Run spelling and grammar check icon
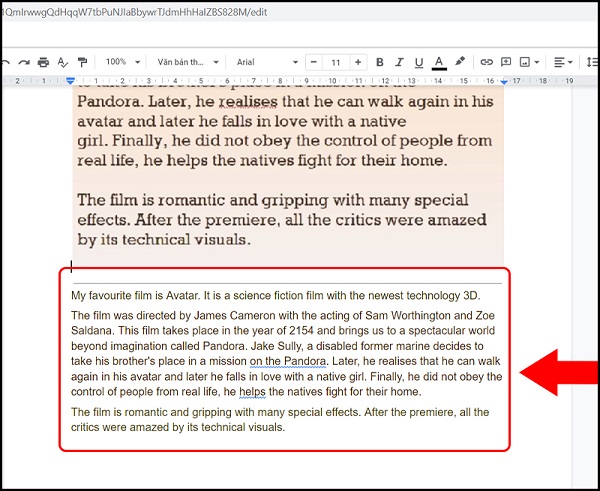 tap(62, 62)
